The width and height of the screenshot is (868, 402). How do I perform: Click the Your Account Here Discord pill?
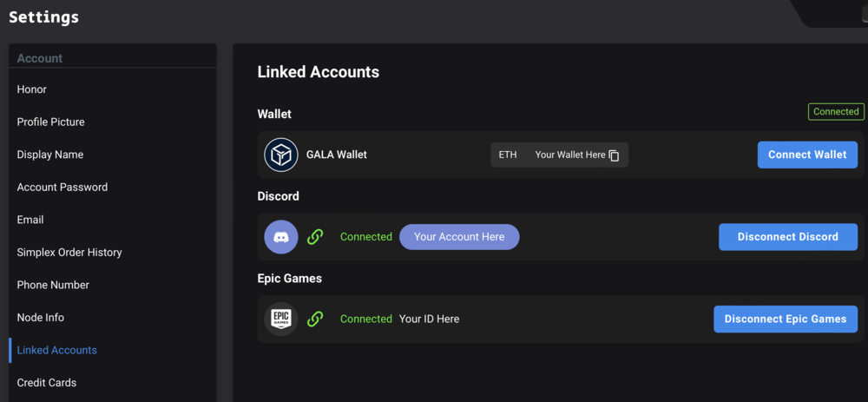click(459, 237)
